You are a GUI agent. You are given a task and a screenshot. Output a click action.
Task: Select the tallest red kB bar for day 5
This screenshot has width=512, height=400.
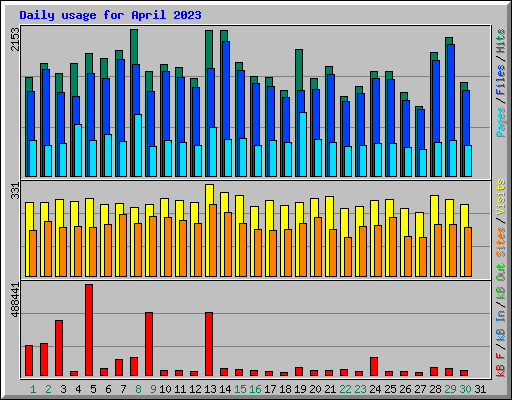coord(89,330)
